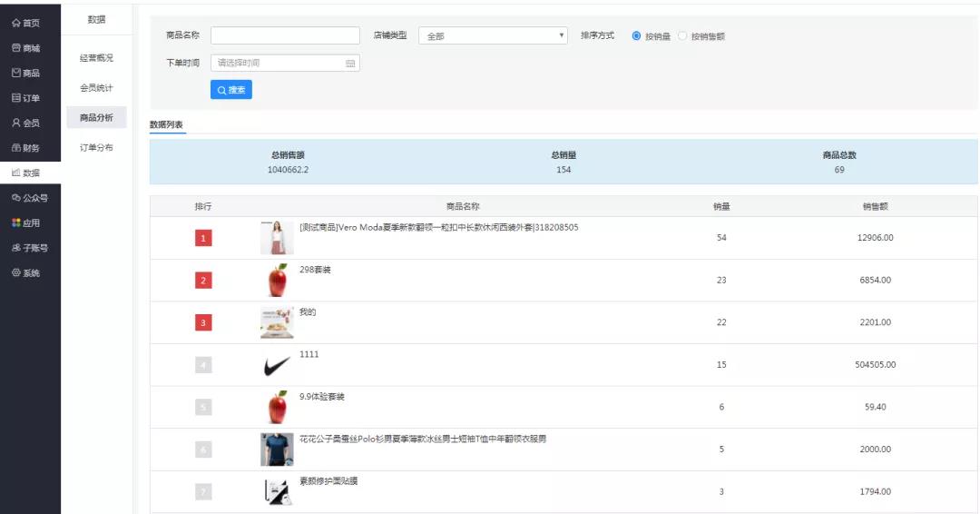Select the 按销量 radio button

pos(636,36)
